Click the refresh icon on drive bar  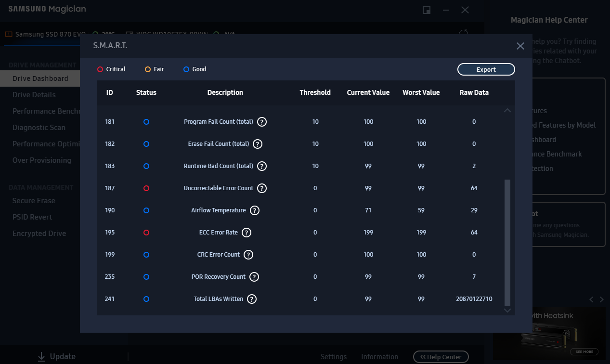pos(464,34)
